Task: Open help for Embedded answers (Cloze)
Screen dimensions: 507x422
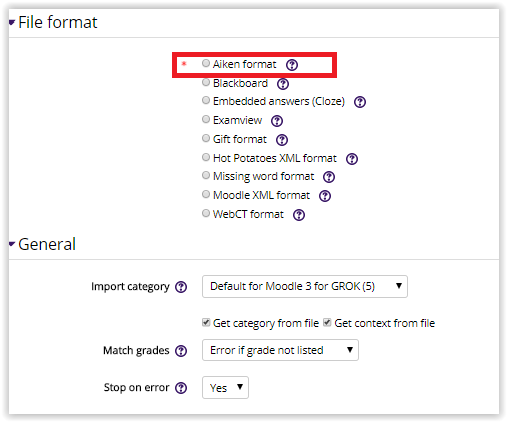Action: pyautogui.click(x=360, y=102)
